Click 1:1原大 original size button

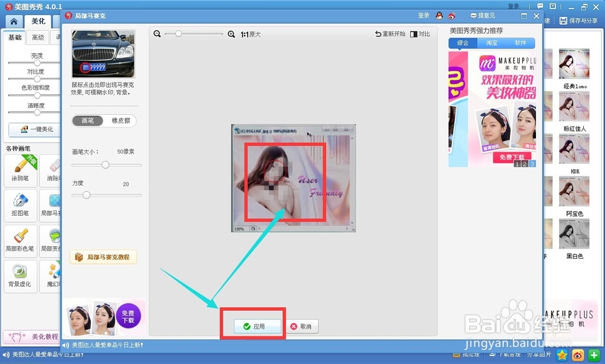click(x=250, y=34)
